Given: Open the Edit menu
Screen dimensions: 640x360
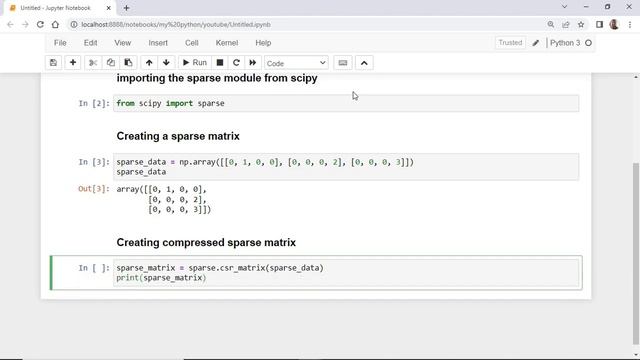Looking at the screenshot, I should pos(91,43).
